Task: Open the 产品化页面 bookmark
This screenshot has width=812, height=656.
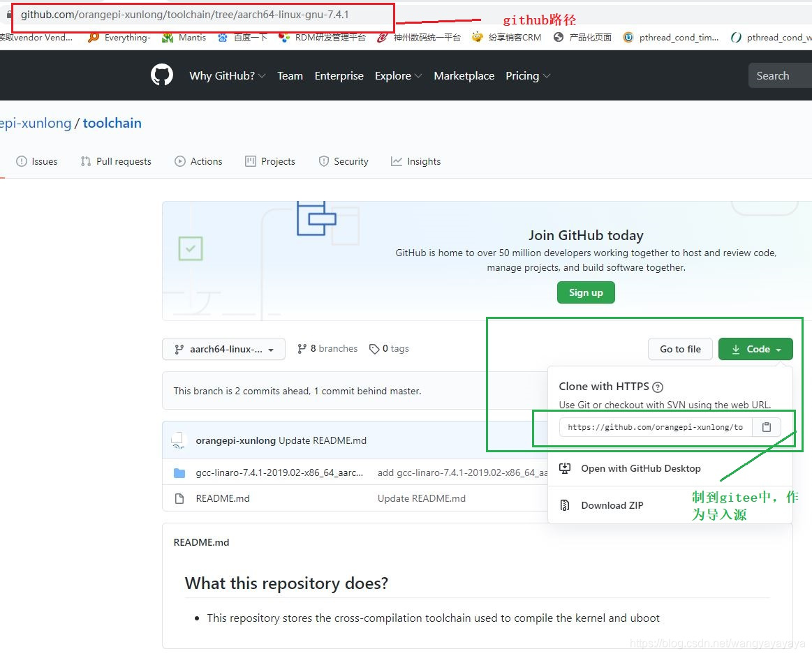Action: tap(582, 37)
